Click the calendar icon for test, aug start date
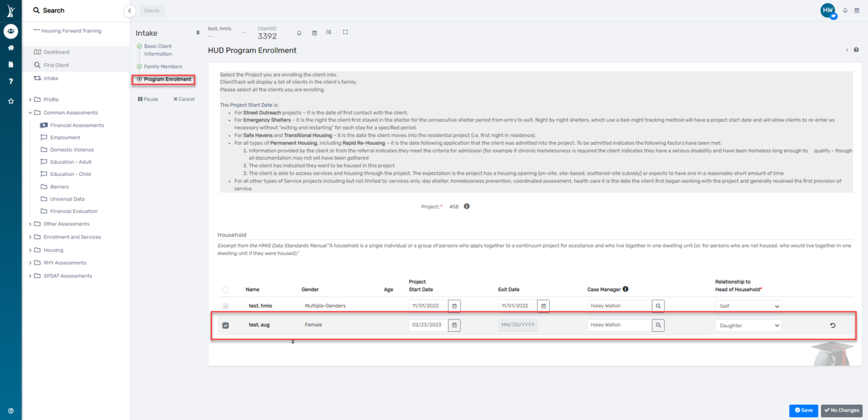Viewport: 868px width, 420px height. pos(455,325)
